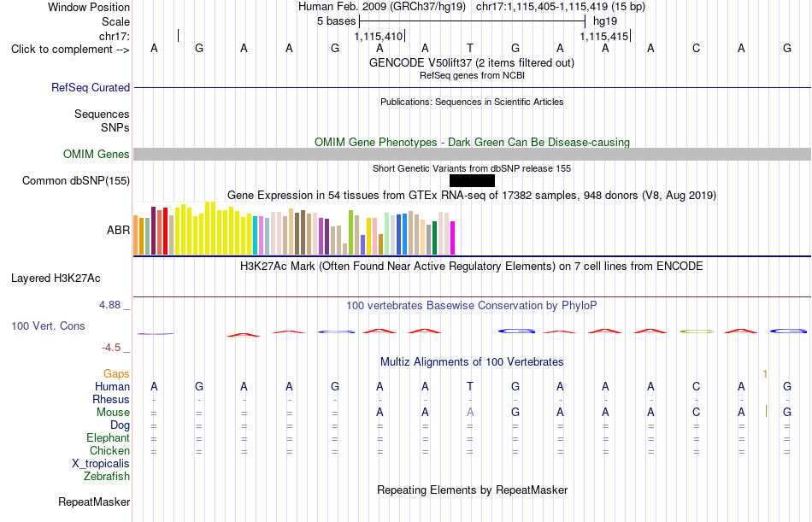Click the lime green GTEx expression bar
Screen dimensions: 812x522
(x=350, y=232)
